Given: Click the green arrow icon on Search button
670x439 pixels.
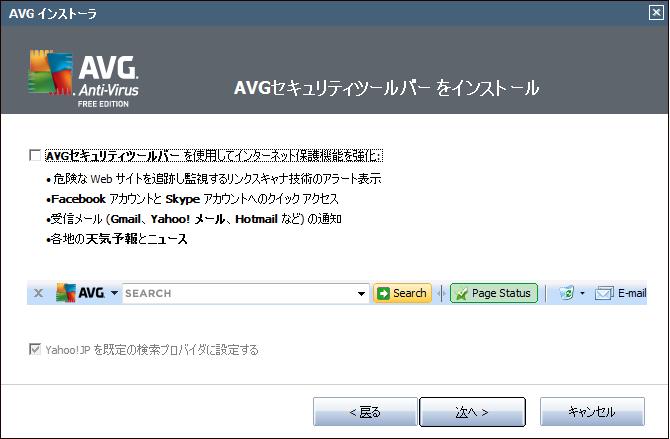Looking at the screenshot, I should click(x=384, y=294).
